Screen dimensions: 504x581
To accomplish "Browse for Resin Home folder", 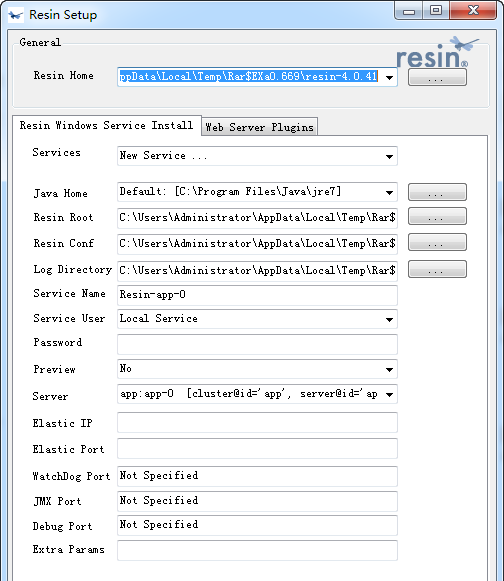I will [437, 77].
